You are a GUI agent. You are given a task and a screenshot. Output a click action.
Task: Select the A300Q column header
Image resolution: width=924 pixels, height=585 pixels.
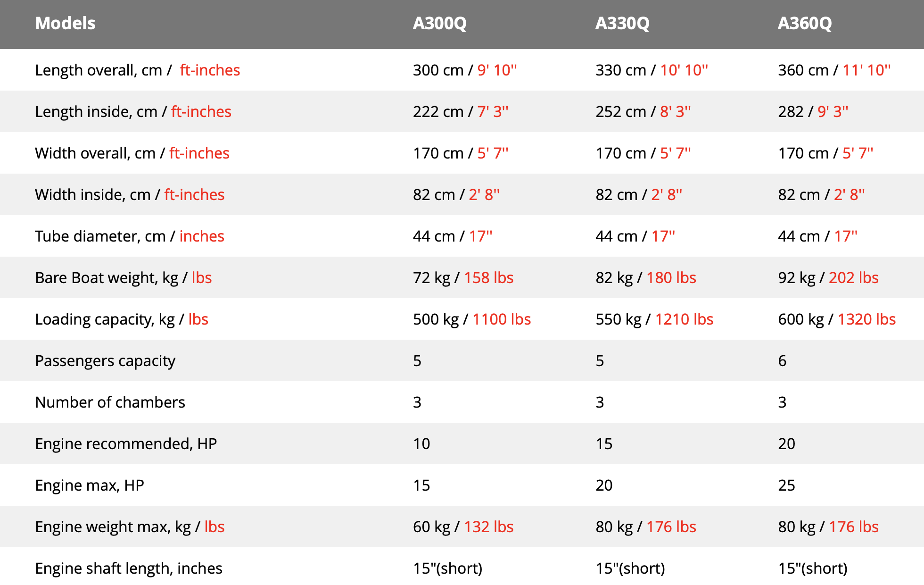point(439,24)
